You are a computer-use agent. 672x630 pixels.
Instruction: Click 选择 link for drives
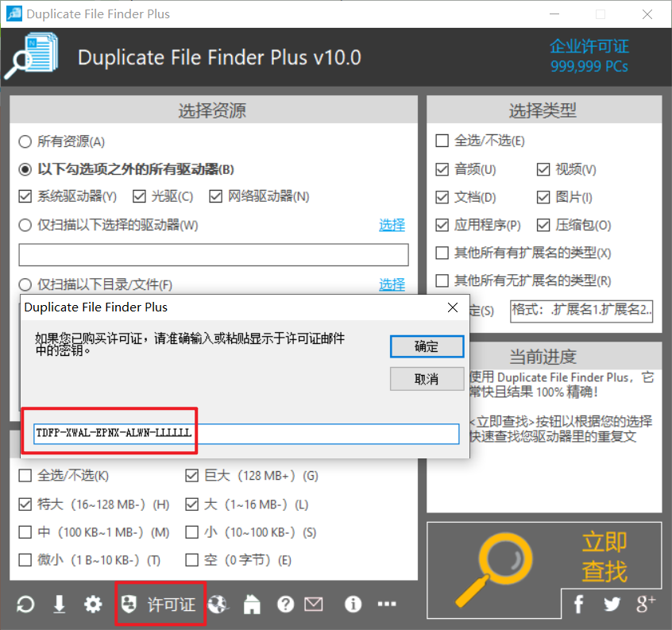coord(392,225)
